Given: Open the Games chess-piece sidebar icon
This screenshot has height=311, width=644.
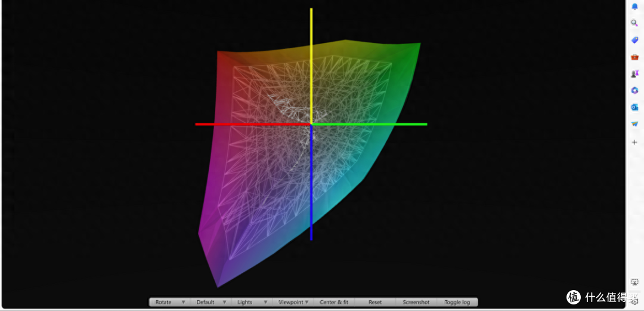Looking at the screenshot, I should pos(634,73).
